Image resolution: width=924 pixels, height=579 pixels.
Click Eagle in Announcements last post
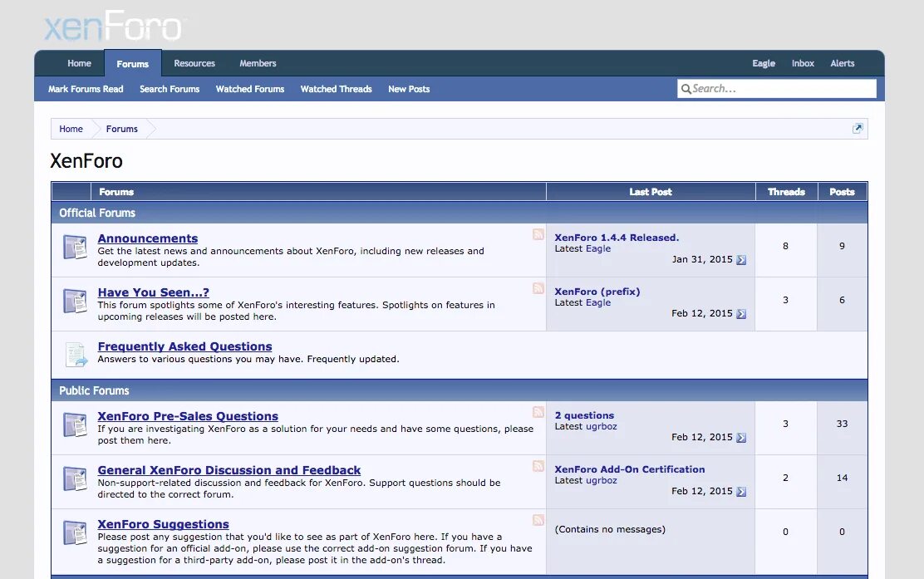(598, 248)
